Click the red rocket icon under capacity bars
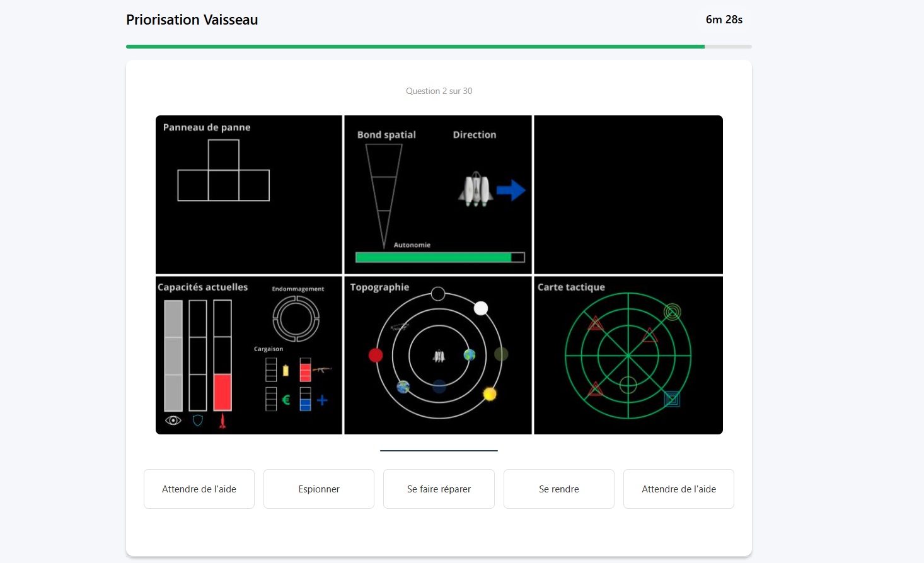 click(222, 421)
